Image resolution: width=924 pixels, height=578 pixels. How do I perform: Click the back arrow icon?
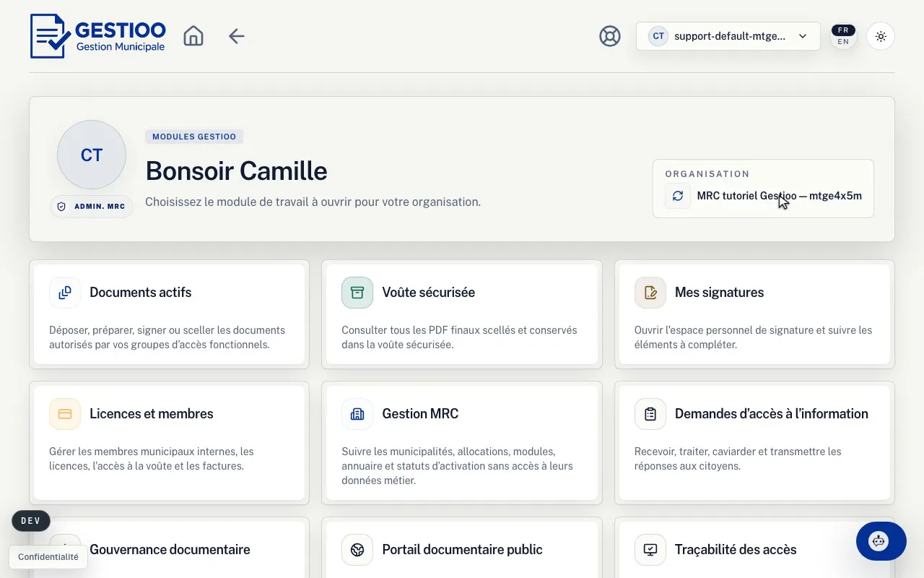click(x=237, y=36)
